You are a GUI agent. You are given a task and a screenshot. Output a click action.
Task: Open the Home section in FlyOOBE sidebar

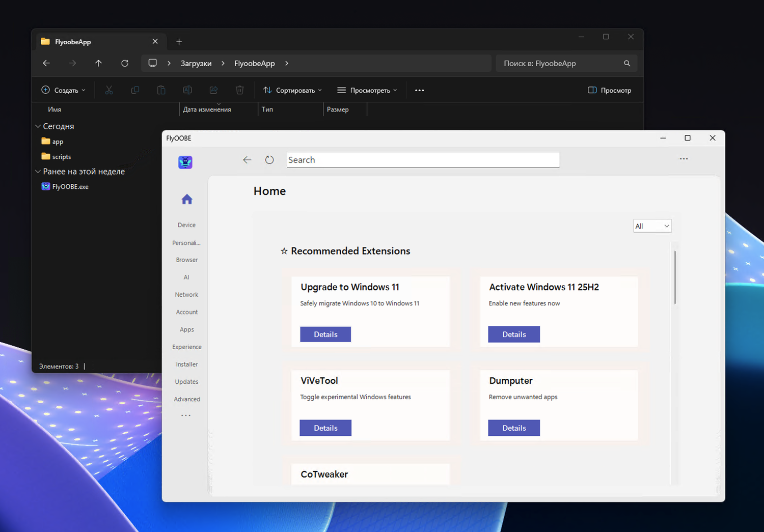[x=187, y=199]
